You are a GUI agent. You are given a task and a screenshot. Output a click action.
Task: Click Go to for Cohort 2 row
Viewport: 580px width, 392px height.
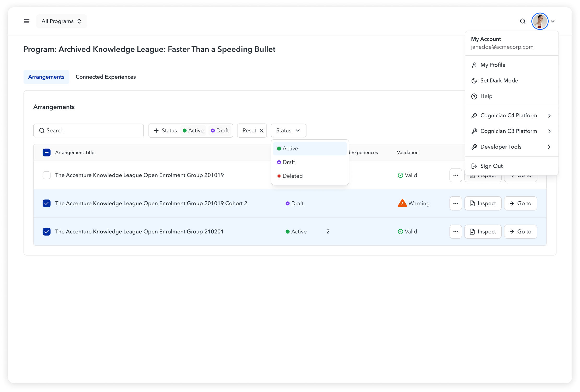(520, 203)
